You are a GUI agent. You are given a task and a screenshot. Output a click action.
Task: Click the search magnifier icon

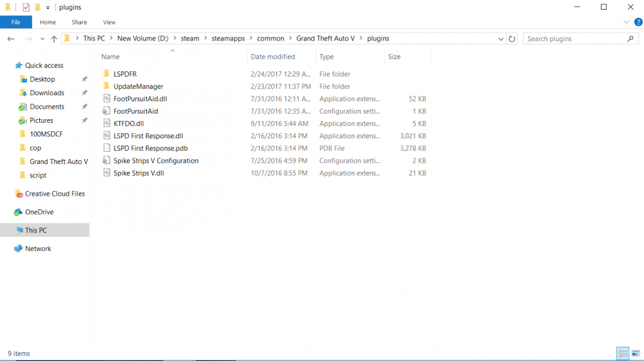(630, 39)
